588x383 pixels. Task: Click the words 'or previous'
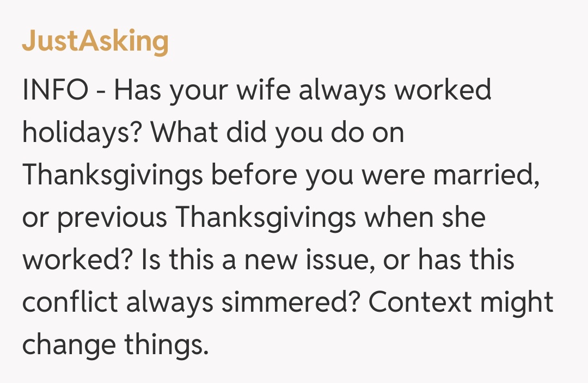pos(94,218)
